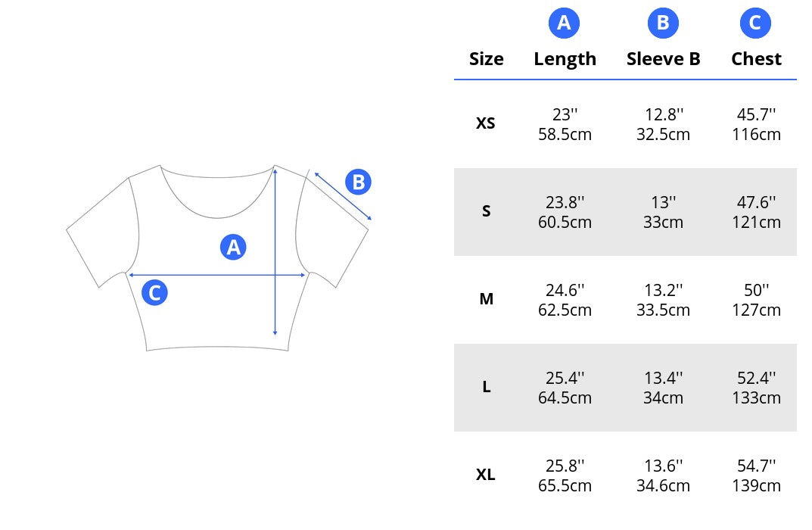Viewport: 812px width, 530px height.
Task: Select the L size row label
Action: pyautogui.click(x=487, y=387)
